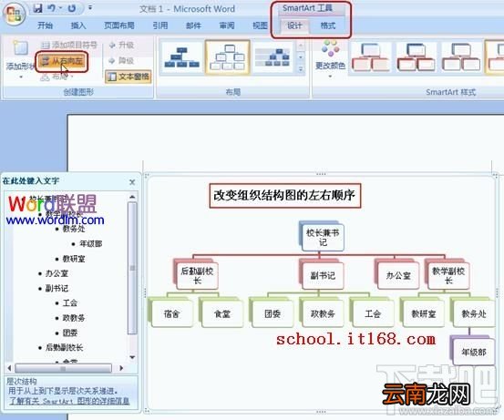The image size is (504, 420).
Task: Select the 食堂 chart box
Action: tap(222, 313)
